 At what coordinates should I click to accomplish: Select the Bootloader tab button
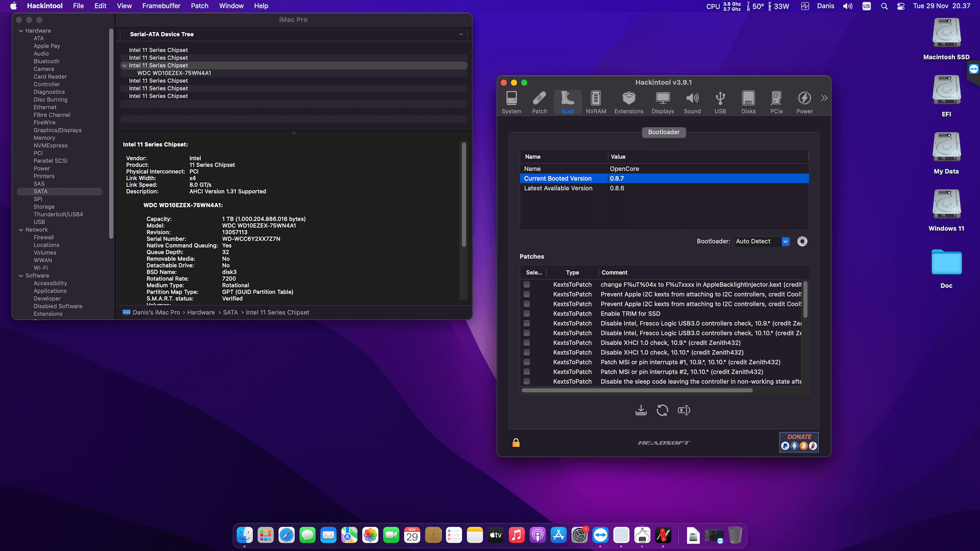pyautogui.click(x=664, y=132)
